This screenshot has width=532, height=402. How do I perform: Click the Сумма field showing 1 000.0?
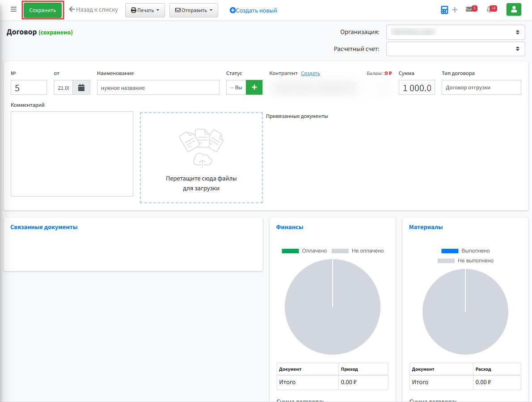pos(417,88)
